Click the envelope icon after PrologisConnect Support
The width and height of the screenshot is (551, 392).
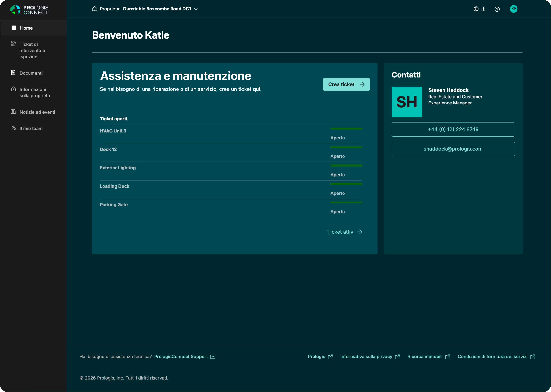[213, 357]
